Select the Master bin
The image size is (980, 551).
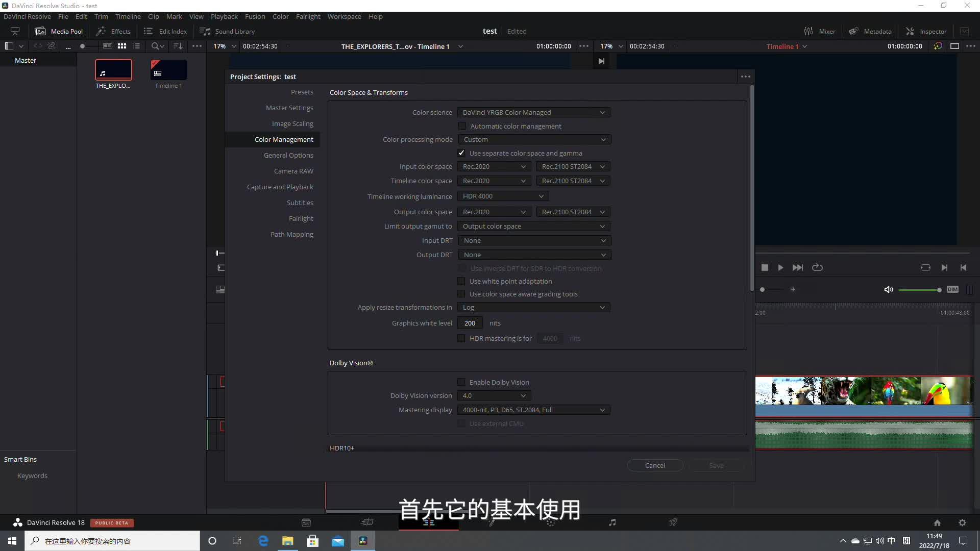click(x=26, y=60)
